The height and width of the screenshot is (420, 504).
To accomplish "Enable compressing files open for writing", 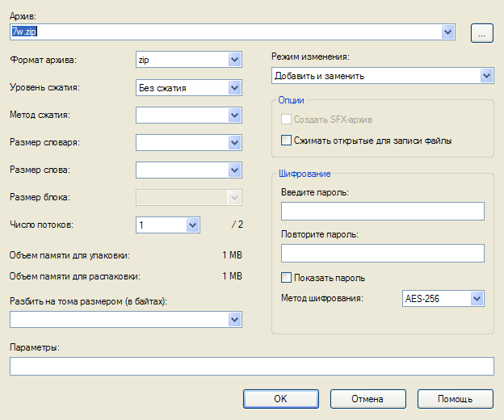I will click(286, 140).
